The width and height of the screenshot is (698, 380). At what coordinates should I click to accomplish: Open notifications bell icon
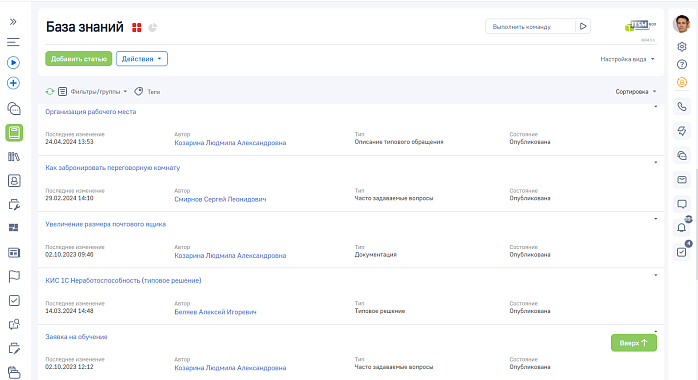click(x=682, y=228)
